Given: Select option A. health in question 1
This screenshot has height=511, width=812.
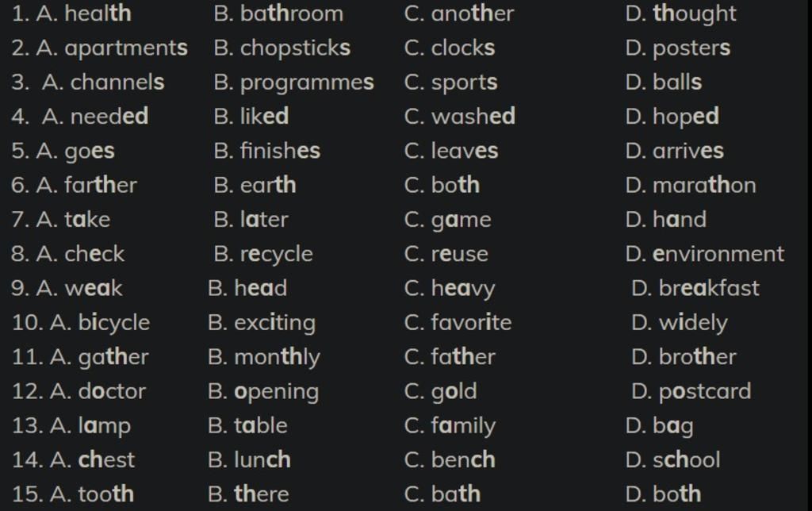Looking at the screenshot, I should click(x=83, y=13).
